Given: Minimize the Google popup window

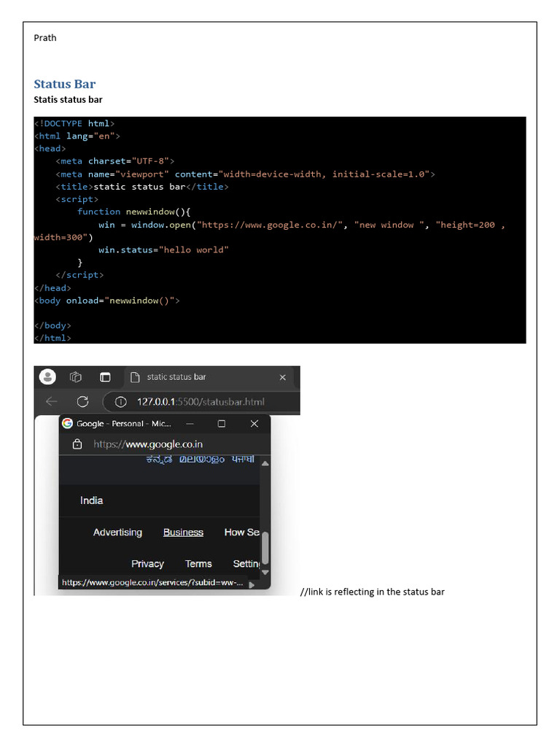Looking at the screenshot, I should pos(190,424).
